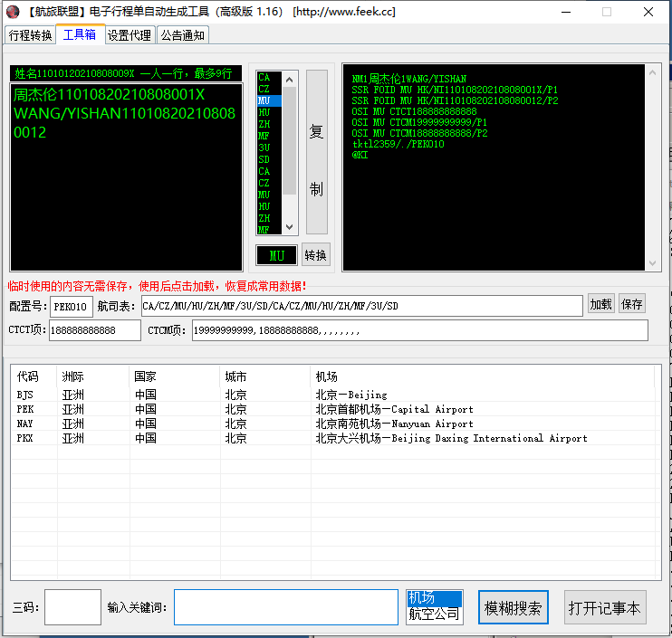Switch to the 行程转换 tab

point(30,35)
